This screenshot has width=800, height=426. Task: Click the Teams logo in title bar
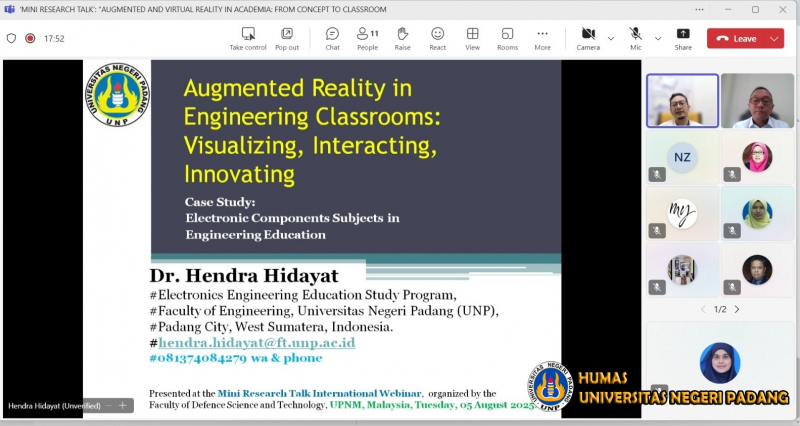(x=9, y=9)
